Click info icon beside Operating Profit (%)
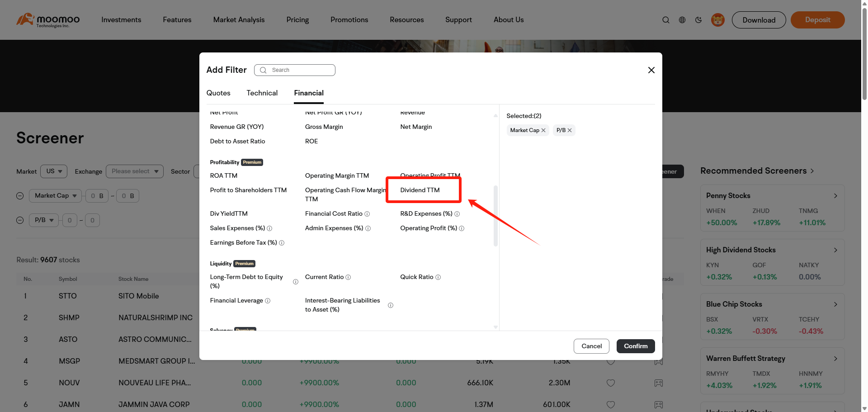868x412 pixels. [462, 228]
